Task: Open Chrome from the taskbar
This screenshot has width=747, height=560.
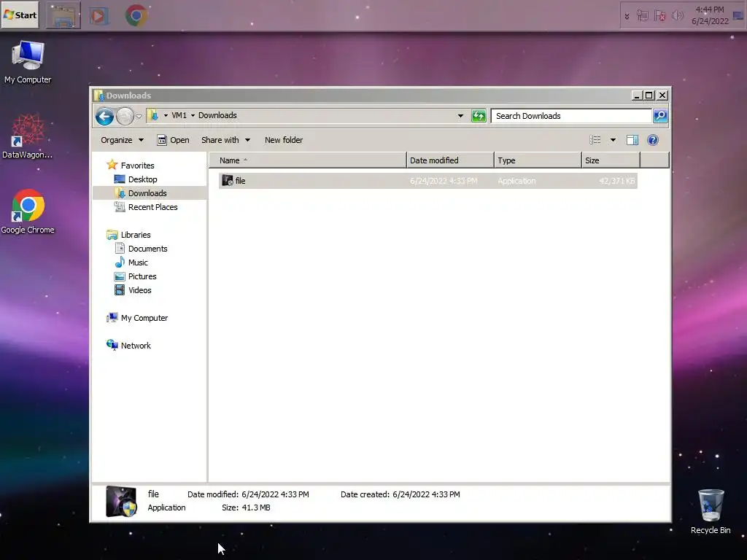Action: tap(136, 16)
